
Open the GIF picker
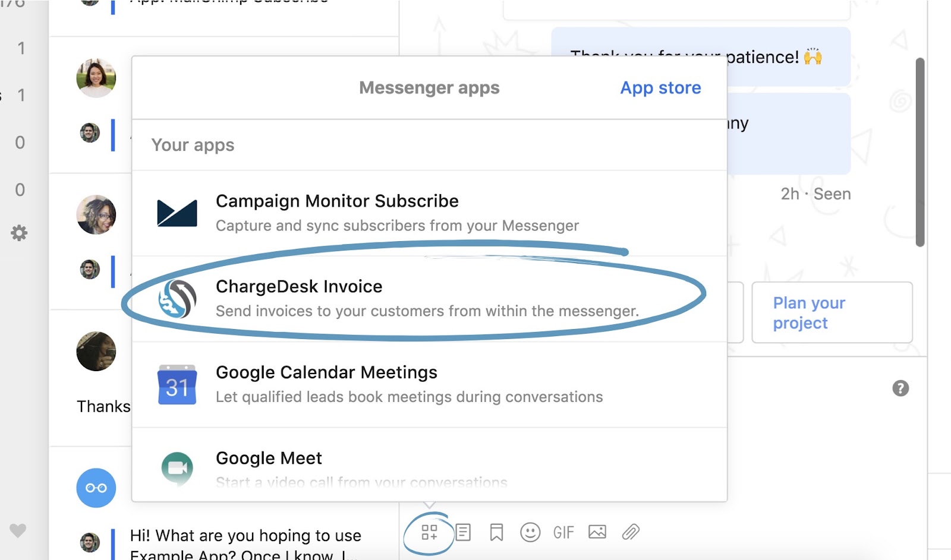pos(563,532)
